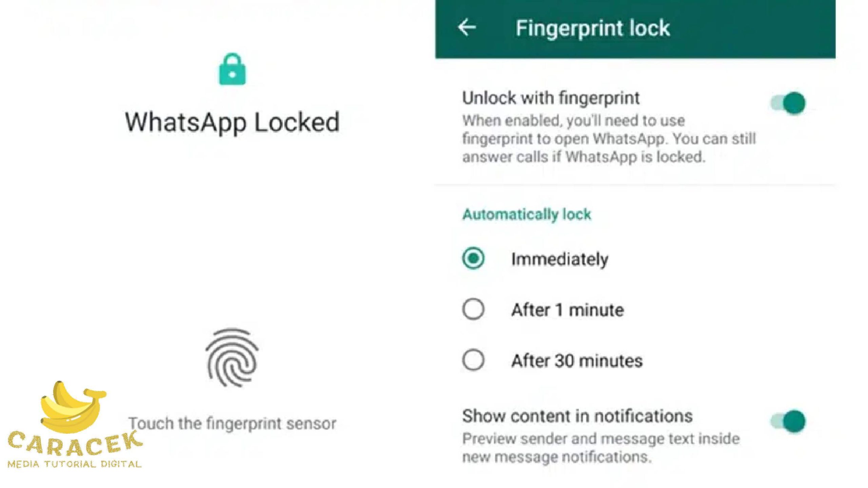Image resolution: width=868 pixels, height=488 pixels.
Task: Select the After 1 minute radio button
Action: click(x=473, y=309)
